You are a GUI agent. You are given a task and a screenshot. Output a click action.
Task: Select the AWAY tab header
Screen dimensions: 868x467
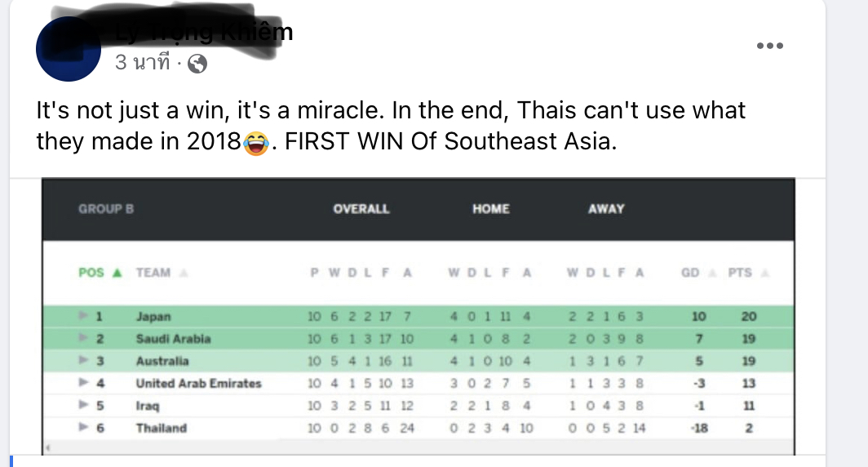pyautogui.click(x=606, y=209)
